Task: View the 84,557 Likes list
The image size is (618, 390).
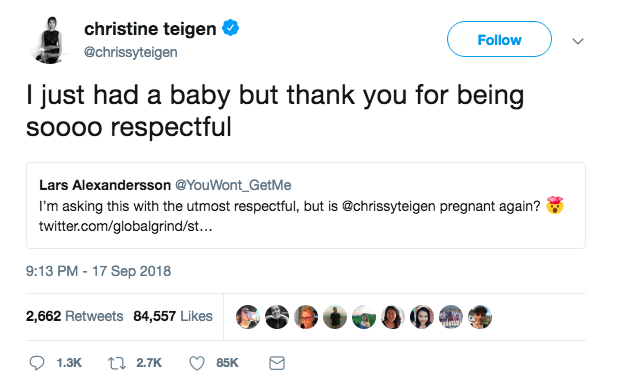Action: click(x=173, y=316)
